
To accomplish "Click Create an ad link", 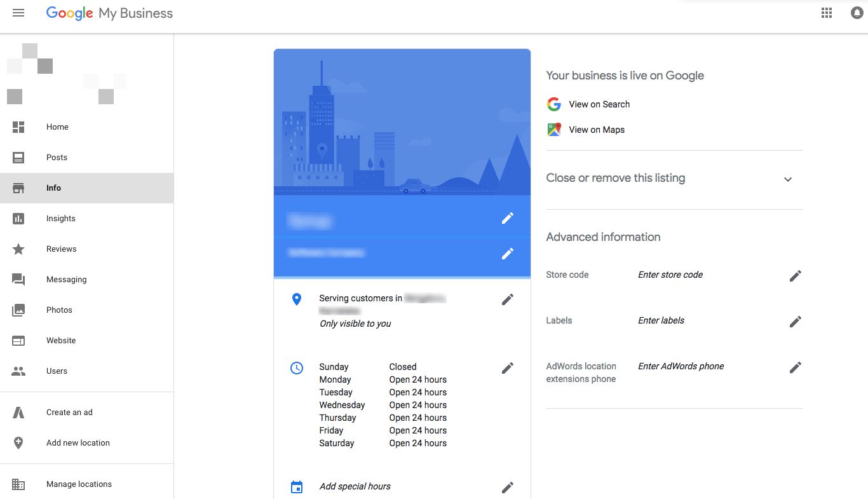I will click(x=69, y=413).
